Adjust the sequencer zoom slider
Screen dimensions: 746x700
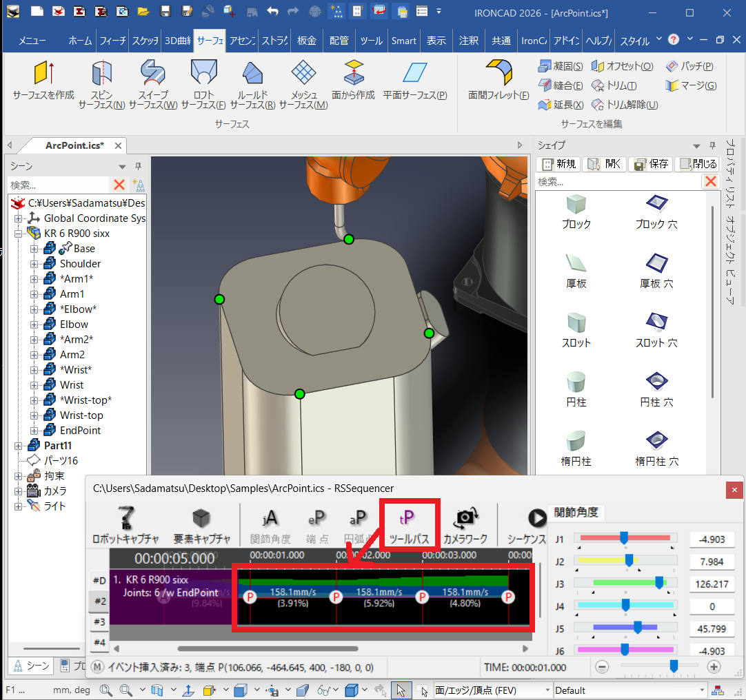[674, 666]
